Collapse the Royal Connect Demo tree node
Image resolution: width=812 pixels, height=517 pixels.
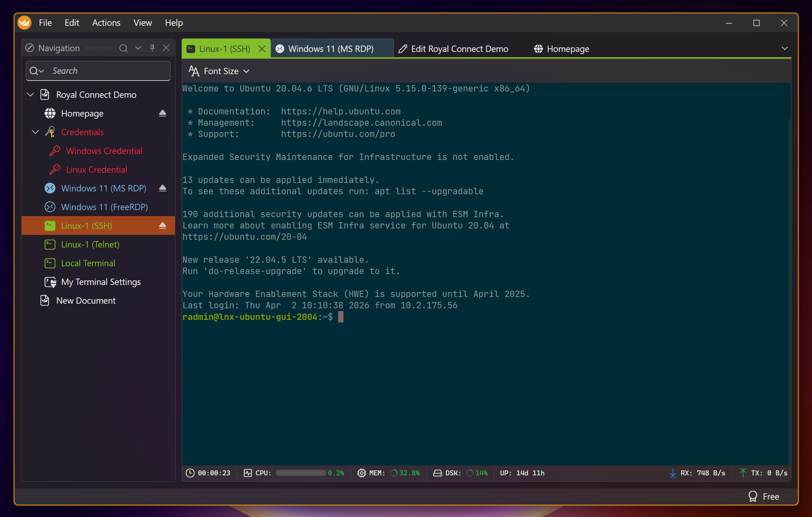click(31, 95)
